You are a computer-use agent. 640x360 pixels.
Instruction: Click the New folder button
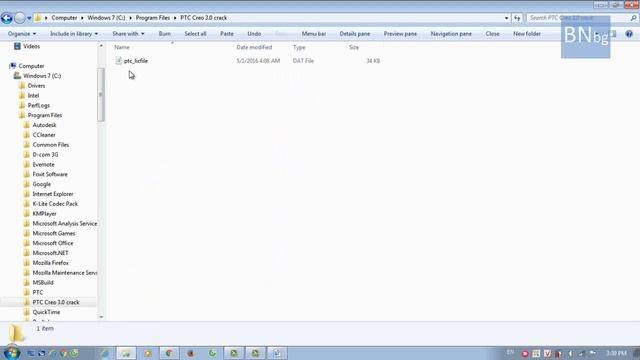click(527, 34)
